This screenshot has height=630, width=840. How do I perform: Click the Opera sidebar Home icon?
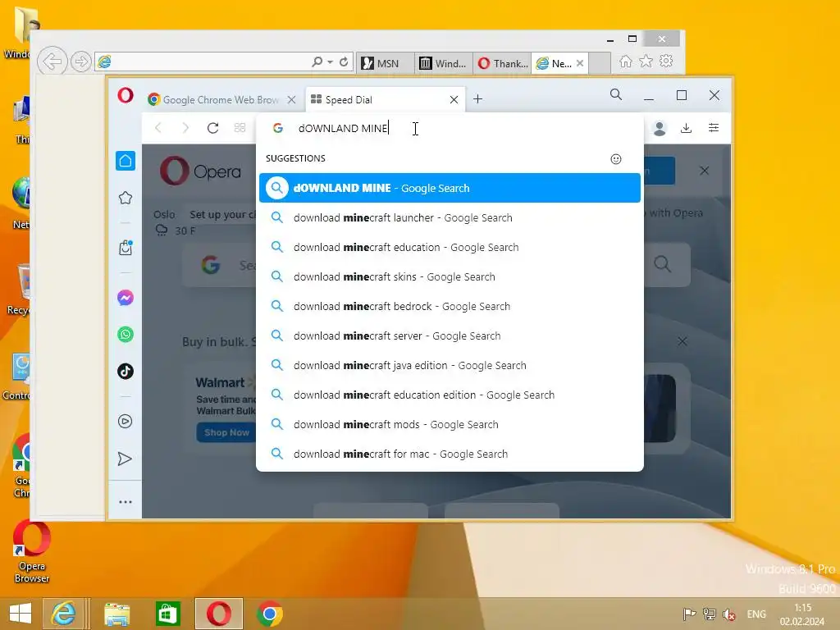coord(126,161)
